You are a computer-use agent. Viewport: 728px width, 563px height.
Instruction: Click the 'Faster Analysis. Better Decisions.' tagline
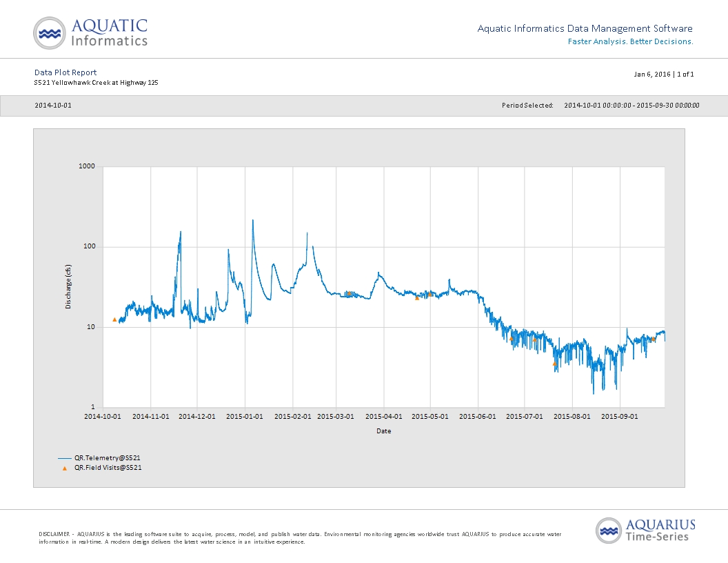point(631,41)
